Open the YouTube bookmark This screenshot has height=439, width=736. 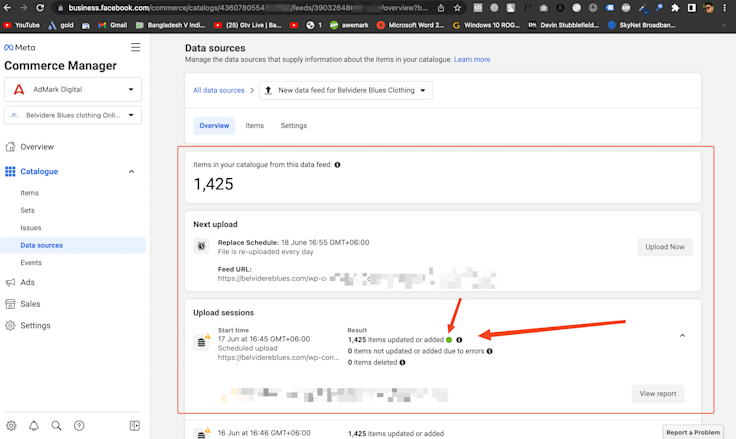point(21,25)
